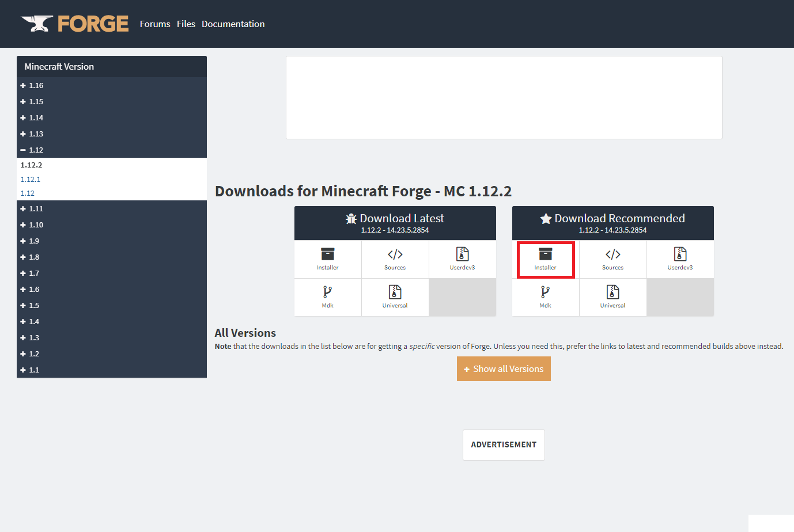The image size is (794, 532).
Task: Expand the 1.7 version group
Action: point(112,273)
